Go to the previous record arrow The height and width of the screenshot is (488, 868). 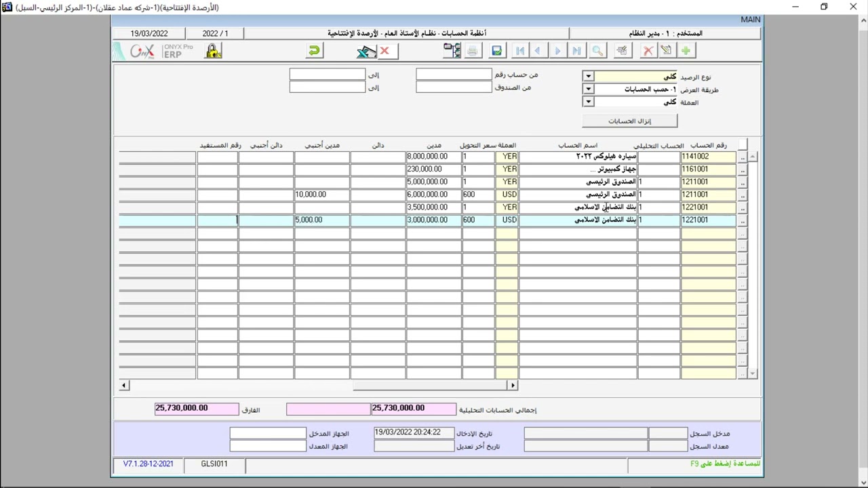click(x=538, y=51)
